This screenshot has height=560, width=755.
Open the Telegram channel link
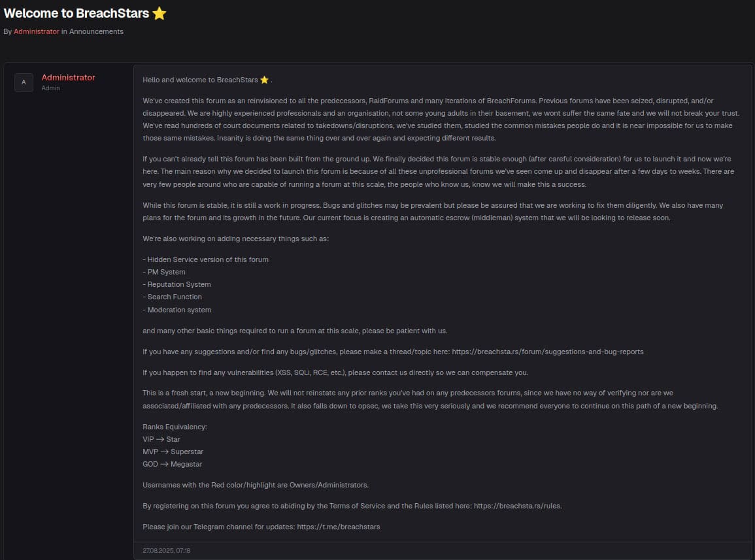pos(338,526)
